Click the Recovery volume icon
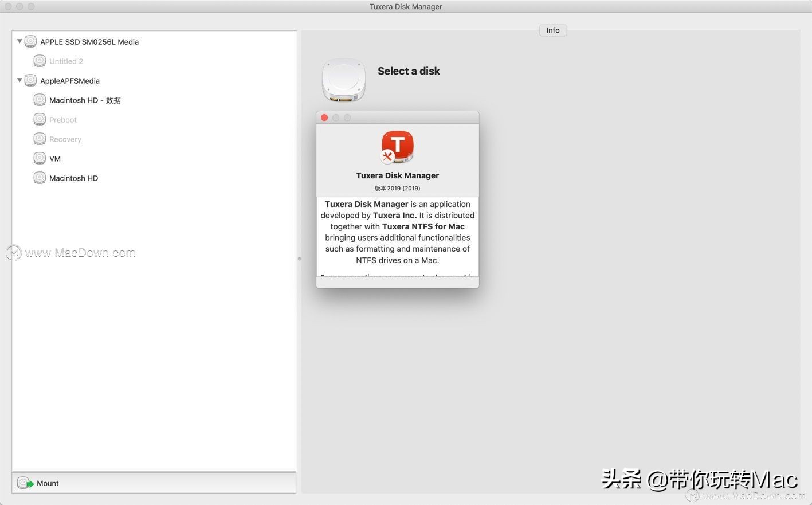 pos(40,139)
